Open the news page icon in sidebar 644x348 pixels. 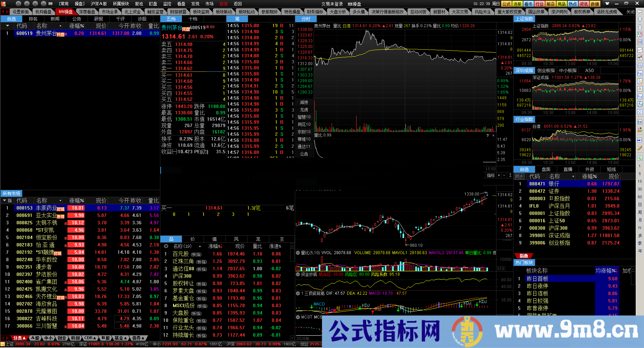click(640, 65)
